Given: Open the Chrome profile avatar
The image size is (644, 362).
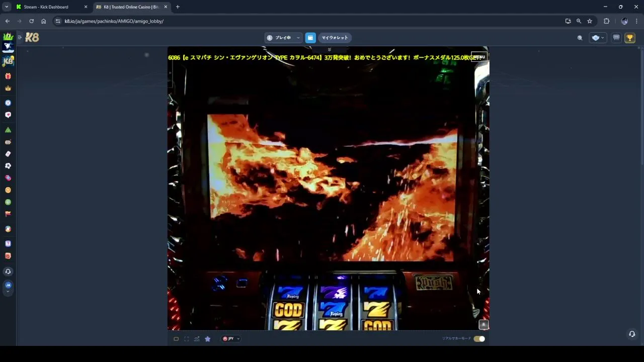Looking at the screenshot, I should [x=624, y=21].
